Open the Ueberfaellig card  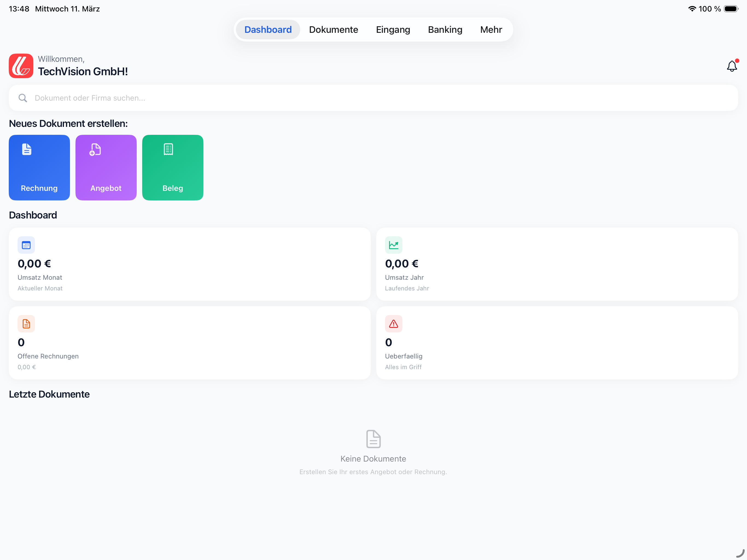[x=557, y=343]
